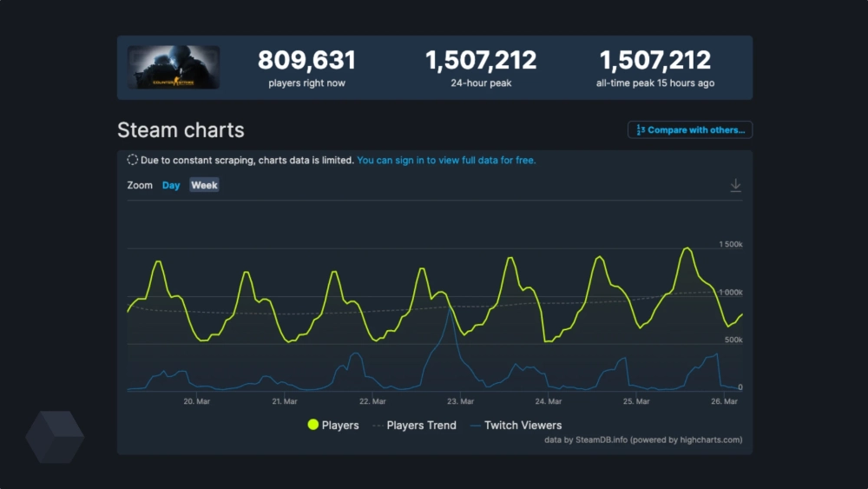Image resolution: width=868 pixels, height=489 pixels.
Task: Open Compare with others dialog
Action: (x=690, y=130)
